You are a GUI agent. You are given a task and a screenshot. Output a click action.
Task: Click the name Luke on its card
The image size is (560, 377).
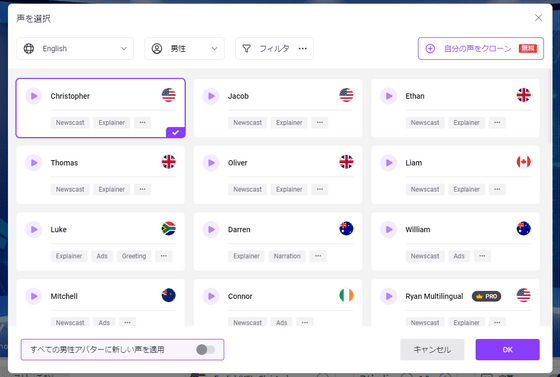(59, 230)
